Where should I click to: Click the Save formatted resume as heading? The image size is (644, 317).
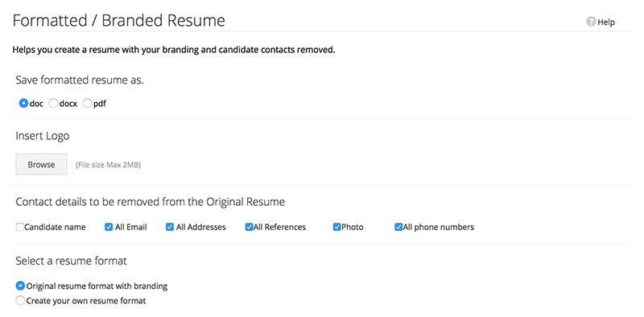click(80, 80)
